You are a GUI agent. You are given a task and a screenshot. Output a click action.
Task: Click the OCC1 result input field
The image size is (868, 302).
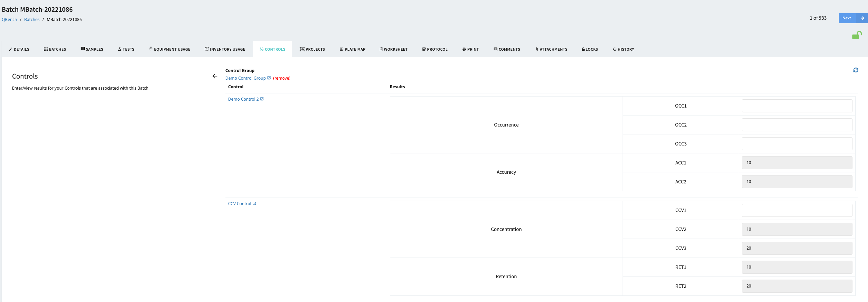pyautogui.click(x=797, y=106)
